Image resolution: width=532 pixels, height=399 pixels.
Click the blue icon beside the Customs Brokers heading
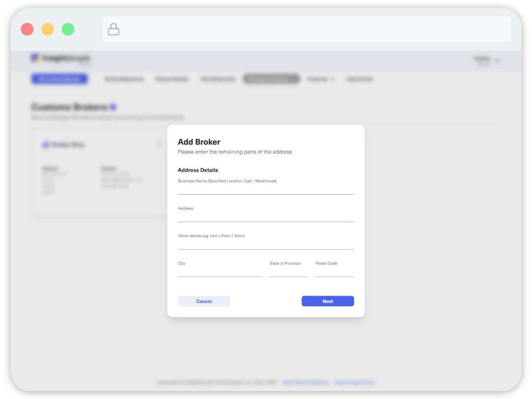[113, 107]
